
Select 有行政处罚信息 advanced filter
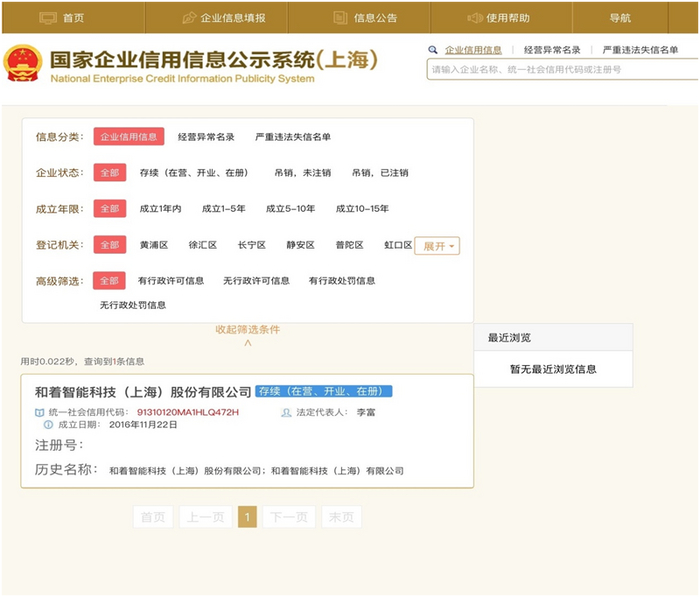pyautogui.click(x=342, y=281)
